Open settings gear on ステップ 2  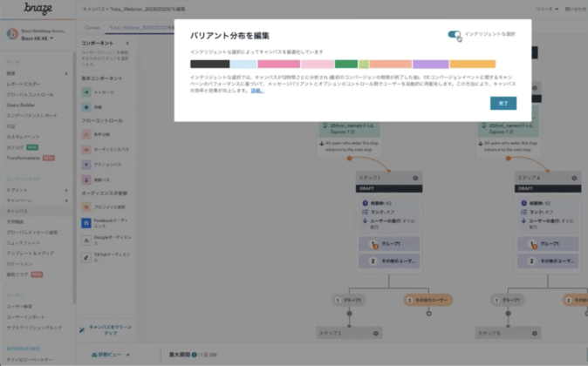point(376,333)
